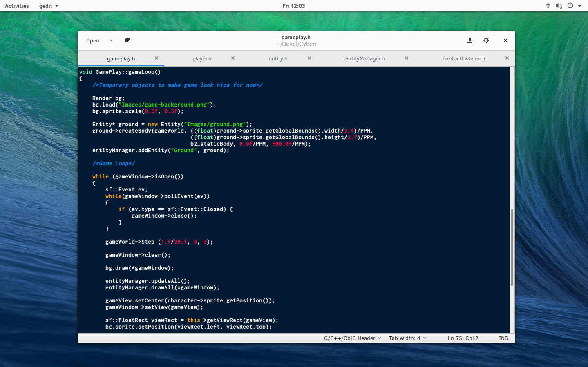Click the string "Images/game-background.png"
Screen dimensions: 588x367
pyautogui.click(x=164, y=105)
